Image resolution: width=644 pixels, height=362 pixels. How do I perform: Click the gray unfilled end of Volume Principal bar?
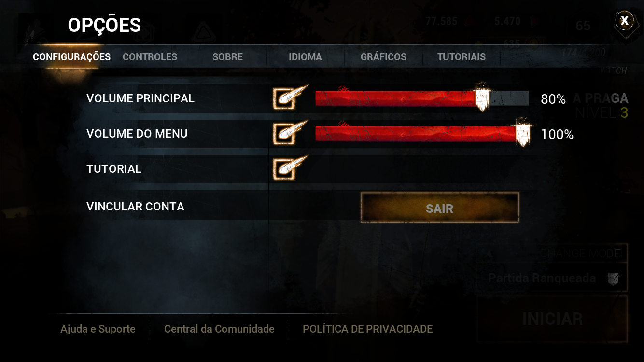(509, 98)
